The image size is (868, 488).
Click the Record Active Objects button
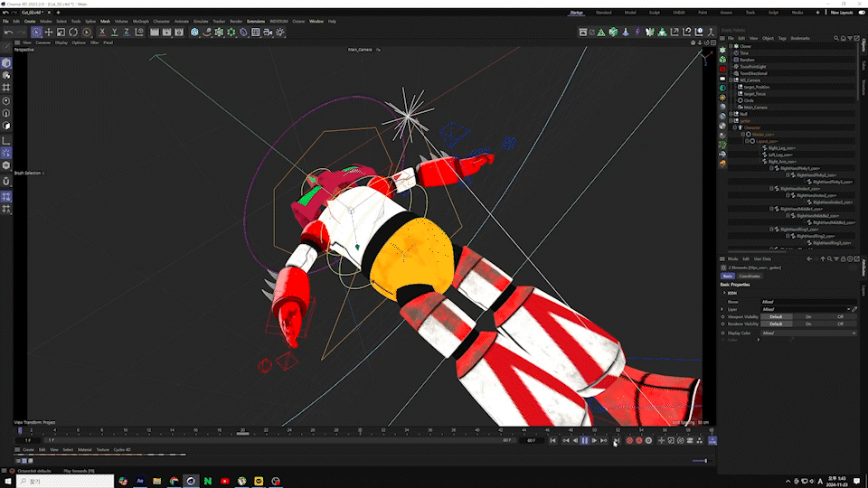pos(629,440)
